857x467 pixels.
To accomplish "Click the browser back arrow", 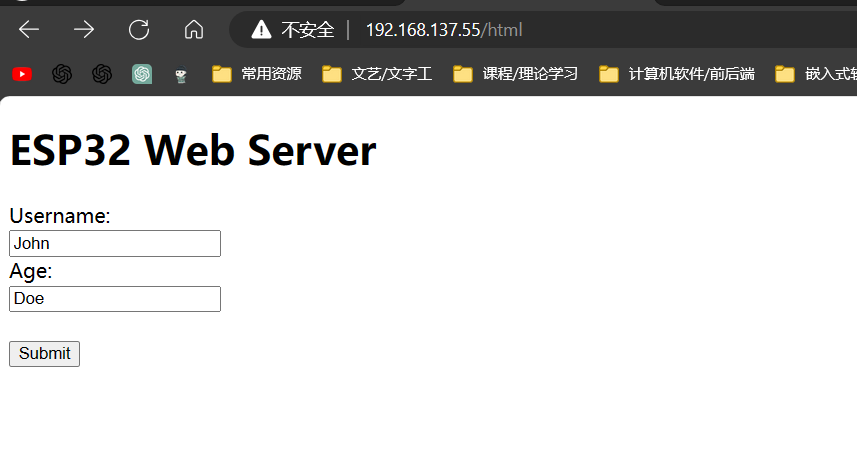I will (x=29, y=30).
